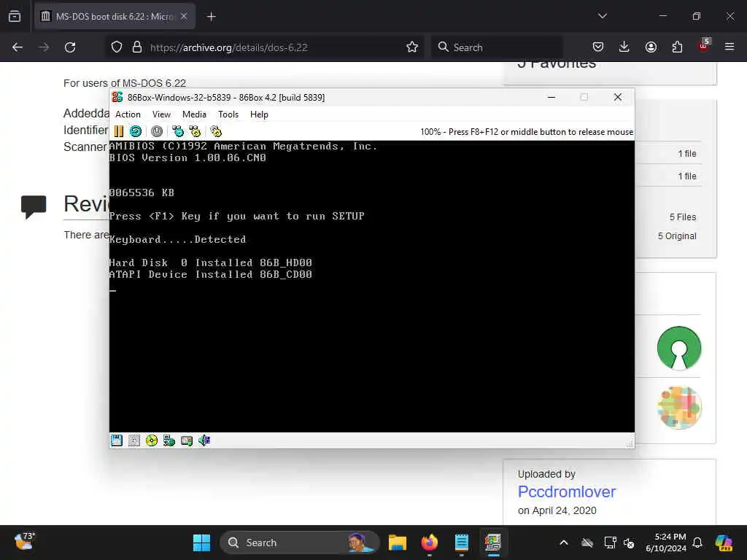The width and height of the screenshot is (747, 560).
Task: Open 86Box settings toolbar icon
Action: tap(216, 131)
